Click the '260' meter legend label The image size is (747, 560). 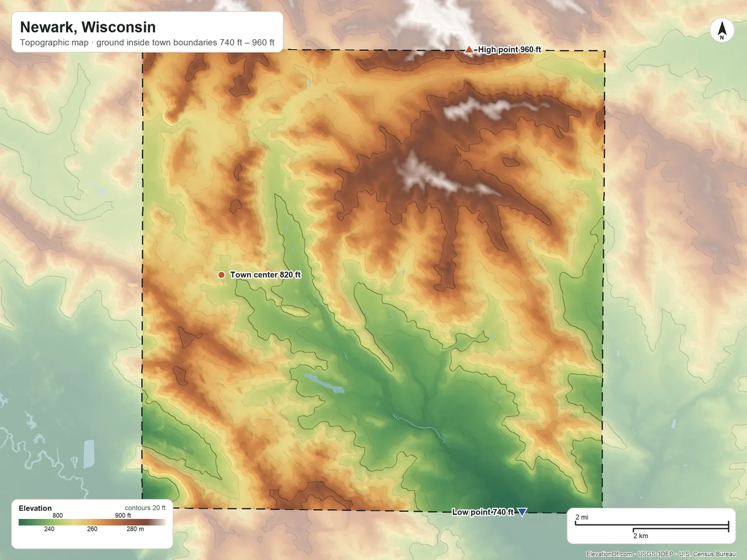92,530
